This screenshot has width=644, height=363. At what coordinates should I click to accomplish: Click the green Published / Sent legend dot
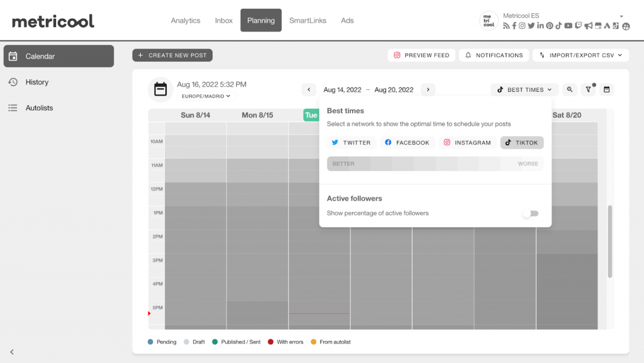215,342
